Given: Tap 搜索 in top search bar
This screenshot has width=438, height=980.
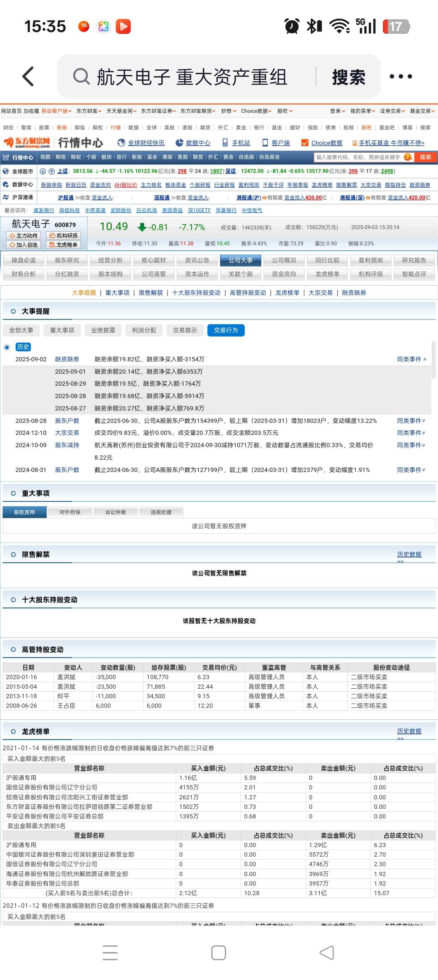Looking at the screenshot, I should tap(349, 77).
